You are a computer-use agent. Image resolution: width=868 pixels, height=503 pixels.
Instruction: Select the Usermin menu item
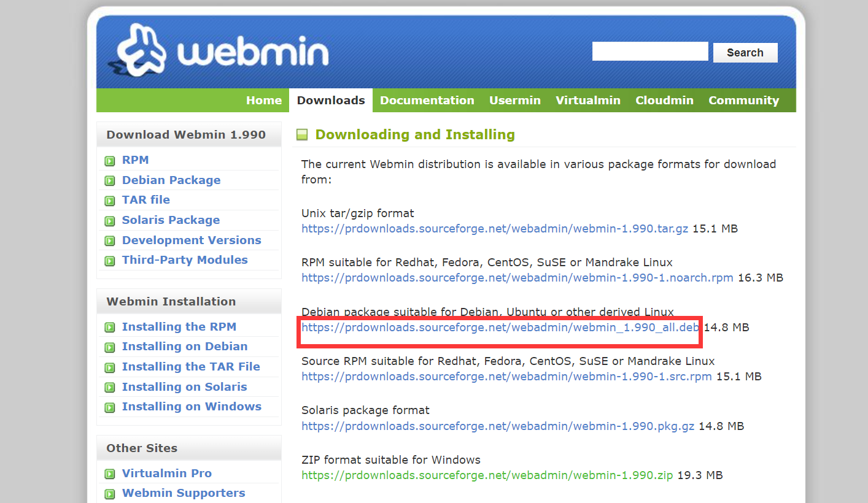tap(515, 100)
